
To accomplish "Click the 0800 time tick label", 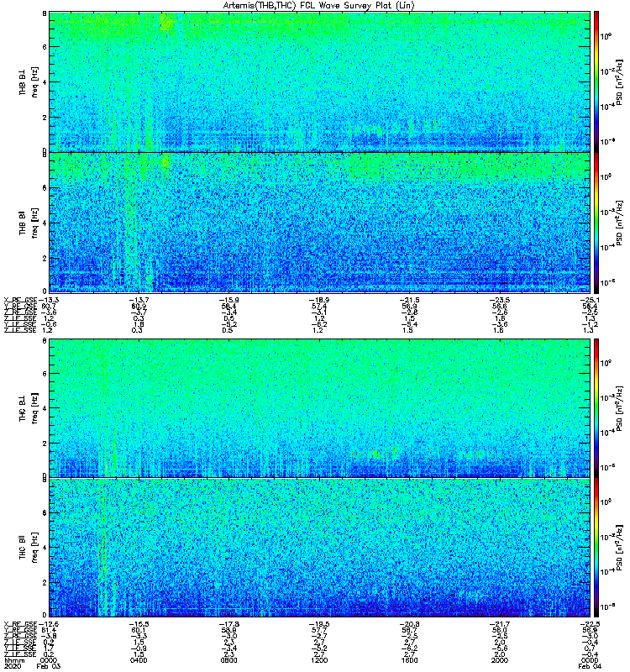I will point(228,660).
